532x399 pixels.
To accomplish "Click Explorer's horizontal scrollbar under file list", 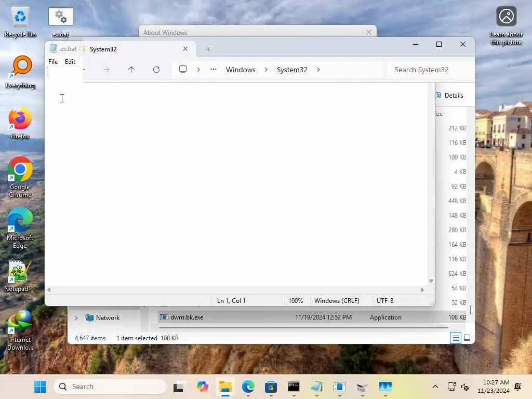I will click(303, 328).
